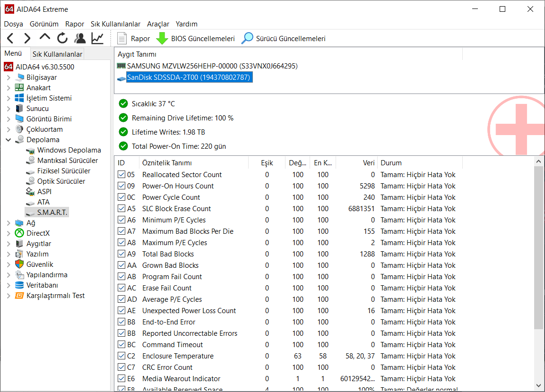The width and height of the screenshot is (545, 392).
Task: Click the Rapor toolbar button
Action: (134, 39)
